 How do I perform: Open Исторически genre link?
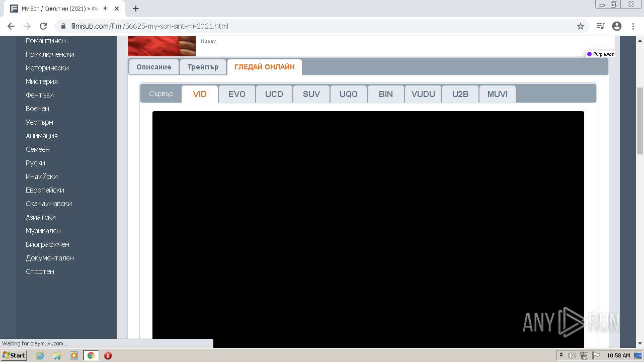click(x=47, y=68)
